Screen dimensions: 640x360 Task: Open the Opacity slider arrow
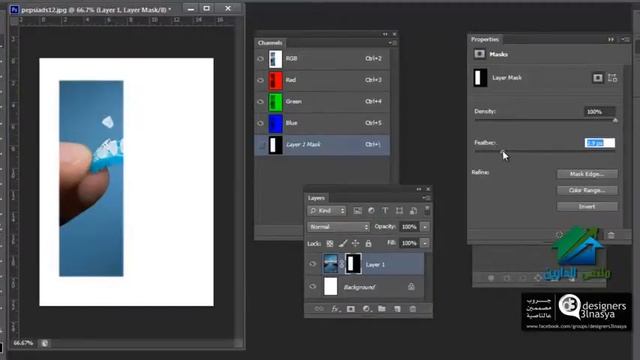[425, 227]
